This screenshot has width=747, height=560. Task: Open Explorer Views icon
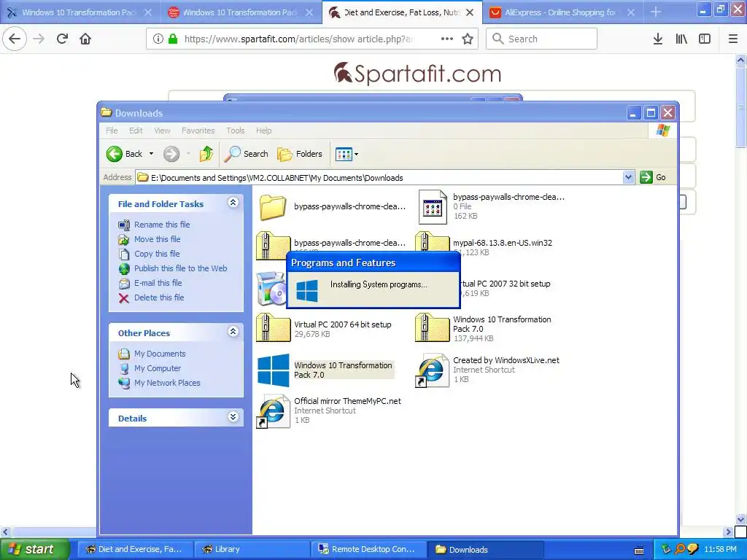tap(344, 155)
